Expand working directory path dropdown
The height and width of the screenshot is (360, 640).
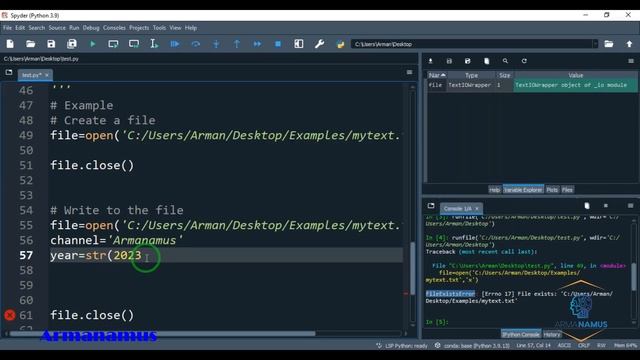595,44
